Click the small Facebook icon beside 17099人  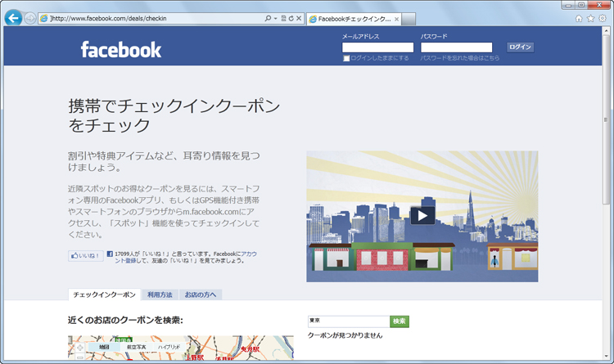coord(110,254)
